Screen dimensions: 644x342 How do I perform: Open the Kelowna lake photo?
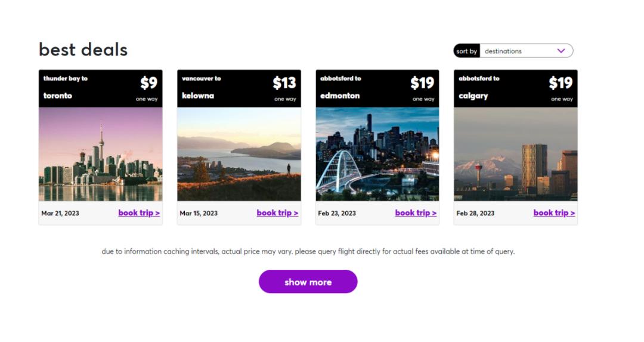point(239,154)
